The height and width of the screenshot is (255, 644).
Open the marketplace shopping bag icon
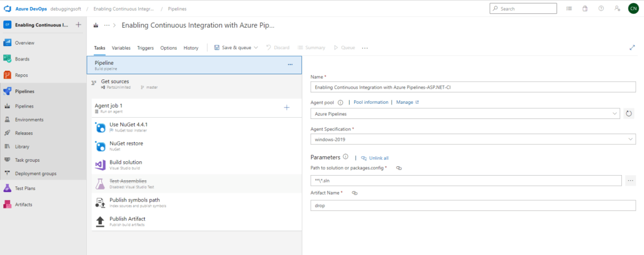(x=585, y=9)
